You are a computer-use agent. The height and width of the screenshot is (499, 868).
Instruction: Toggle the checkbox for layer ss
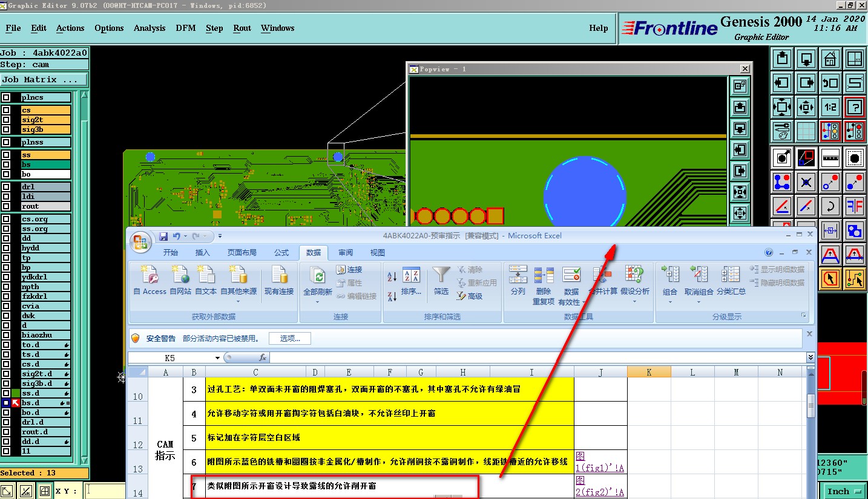pos(6,155)
